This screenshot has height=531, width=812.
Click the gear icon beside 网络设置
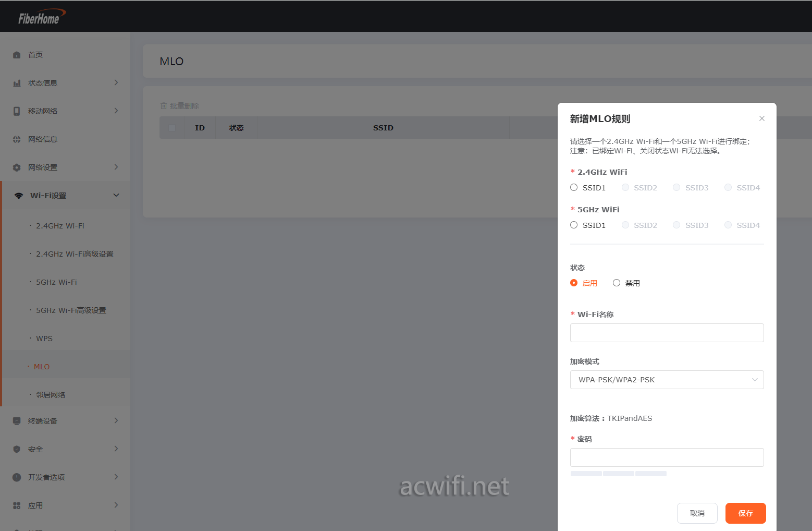pos(17,167)
